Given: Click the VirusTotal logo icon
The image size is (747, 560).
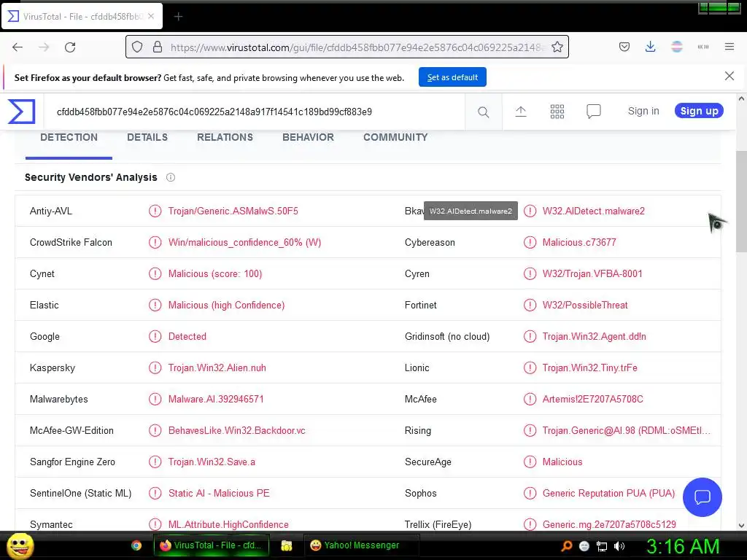Looking at the screenshot, I should [x=21, y=112].
